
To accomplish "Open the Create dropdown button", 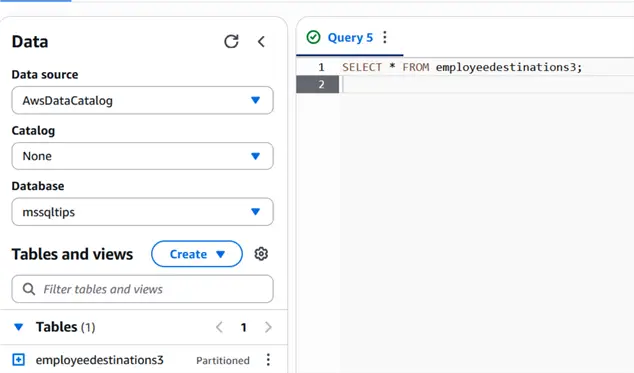I will [197, 254].
